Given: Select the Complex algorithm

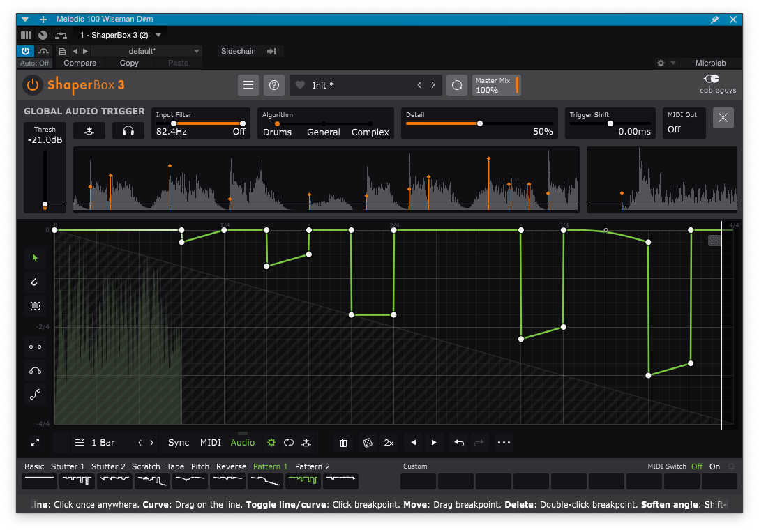Looking at the screenshot, I should point(370,132).
